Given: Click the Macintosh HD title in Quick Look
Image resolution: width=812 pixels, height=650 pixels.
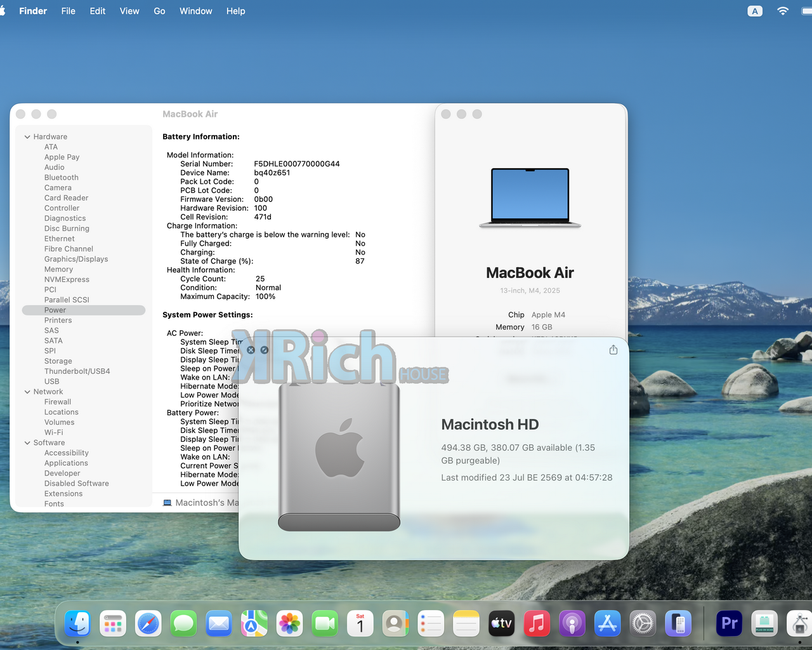Looking at the screenshot, I should click(490, 425).
